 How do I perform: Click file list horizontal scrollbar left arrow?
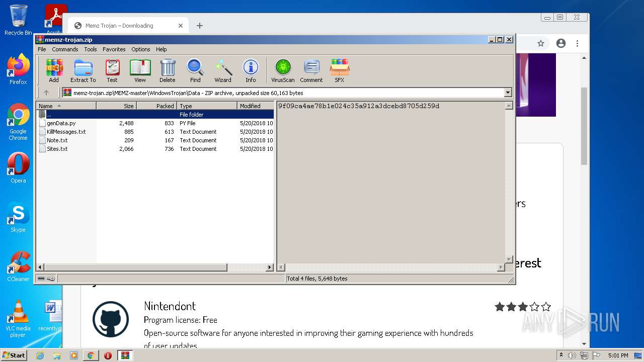[x=40, y=267]
